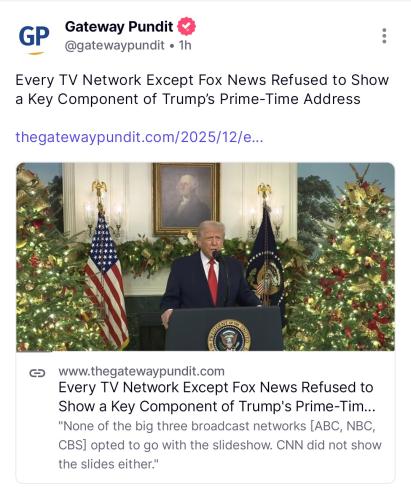This screenshot has height=500, width=411.
Task: Open the Trump podium preview image
Action: [205, 257]
